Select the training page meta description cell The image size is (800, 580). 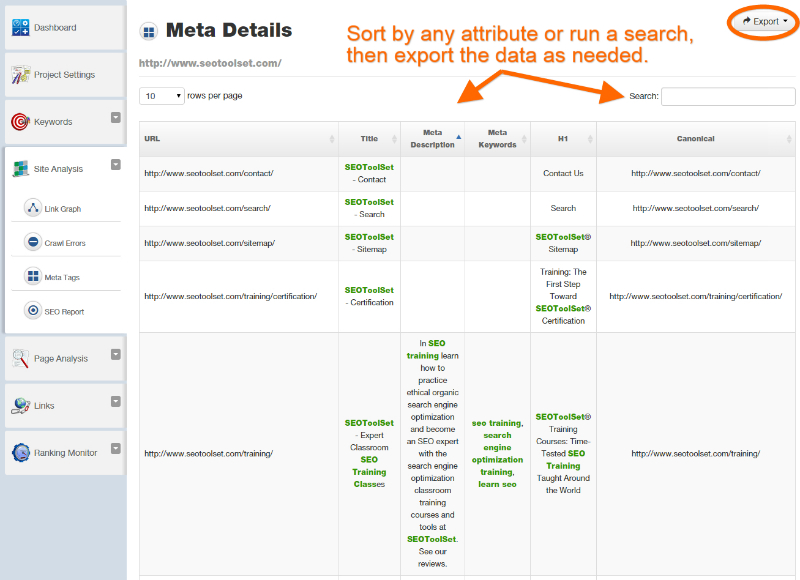(x=433, y=453)
